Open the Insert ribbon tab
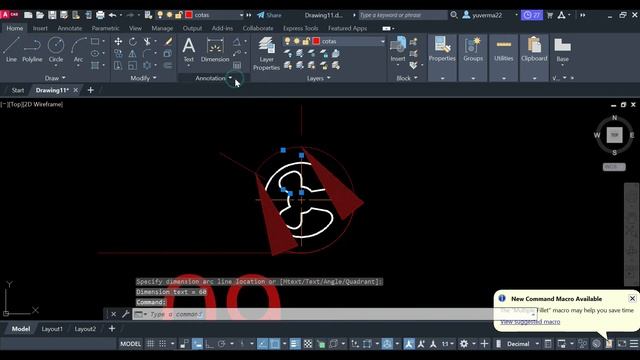 pos(40,28)
